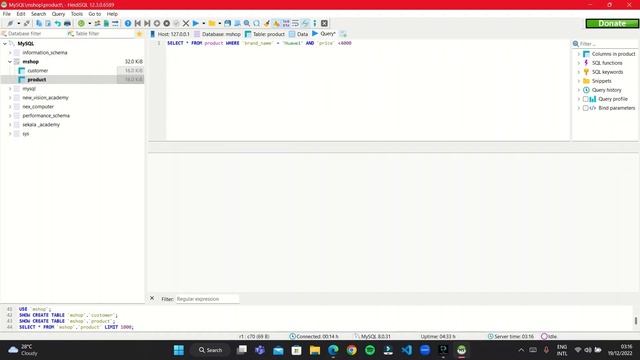Expand the new_vision_academy database node
This screenshot has width=640, height=360.
tap(10, 98)
